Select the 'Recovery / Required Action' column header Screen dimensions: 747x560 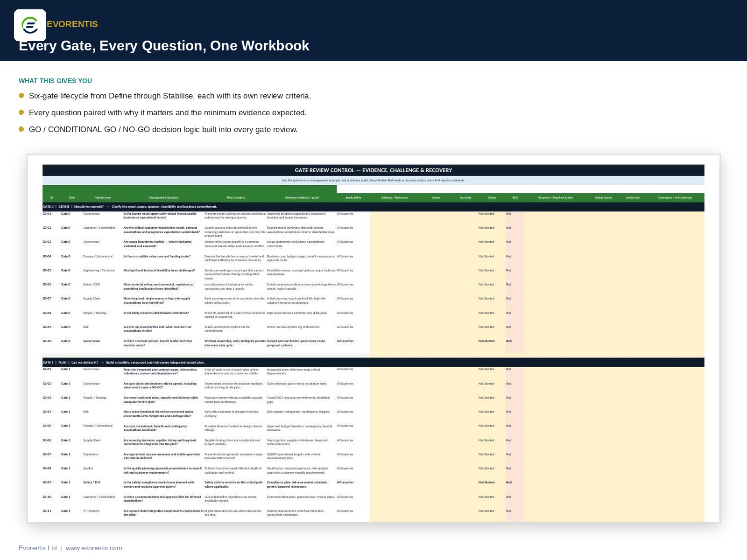[x=556, y=197]
